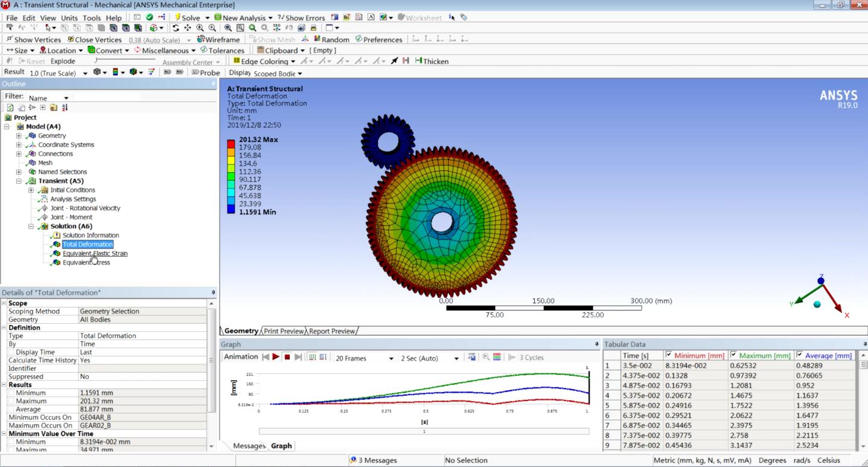Viewport: 868px width, 467px height.
Task: Click the Zoom to Fit magnifier icon
Action: [228, 28]
